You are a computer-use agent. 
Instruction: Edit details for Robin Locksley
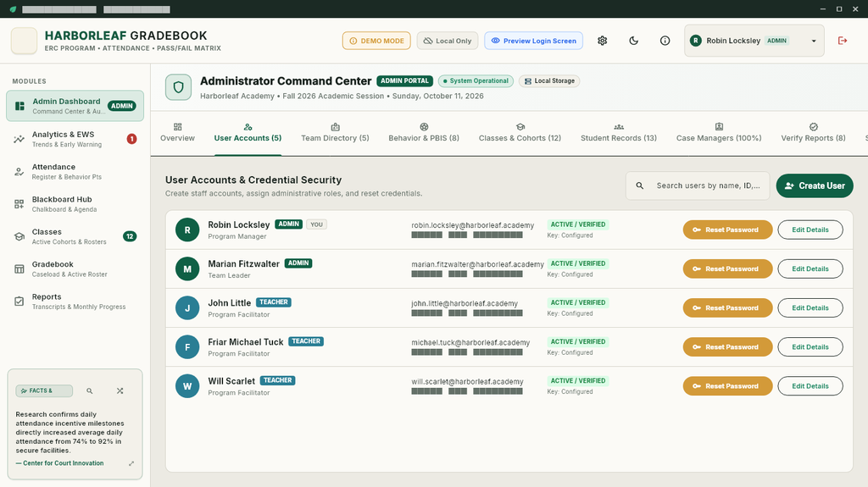[x=810, y=230]
